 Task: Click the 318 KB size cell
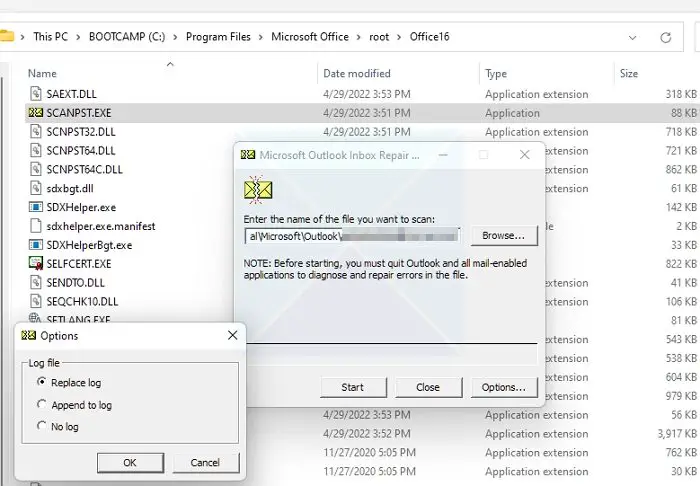coord(681,94)
